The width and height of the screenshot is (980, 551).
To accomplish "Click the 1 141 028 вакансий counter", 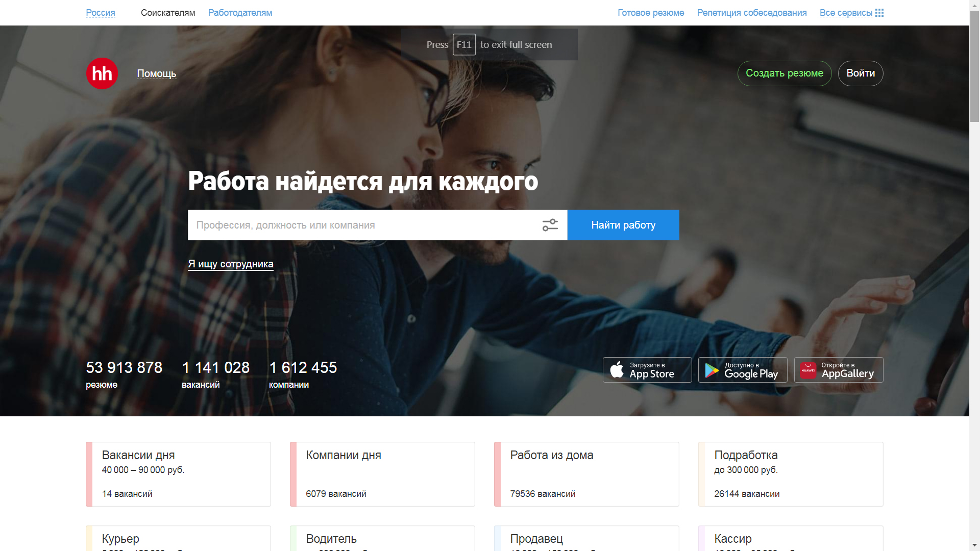I will point(216,374).
